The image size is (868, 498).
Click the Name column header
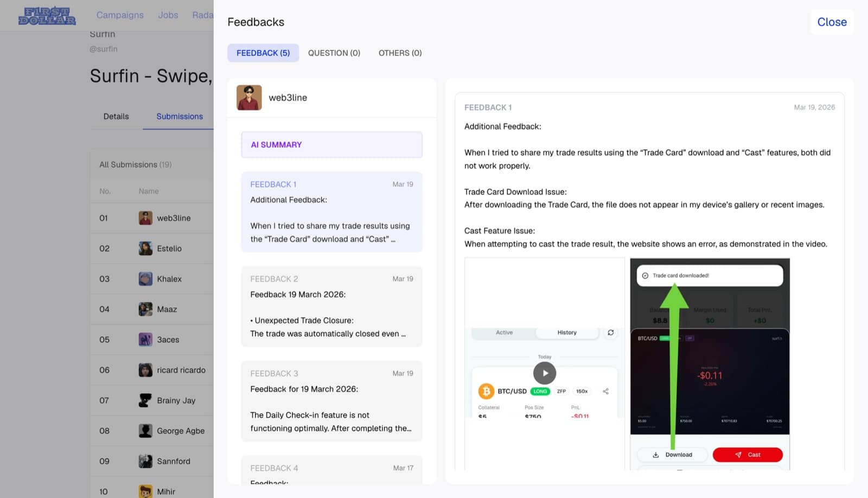[x=149, y=191]
